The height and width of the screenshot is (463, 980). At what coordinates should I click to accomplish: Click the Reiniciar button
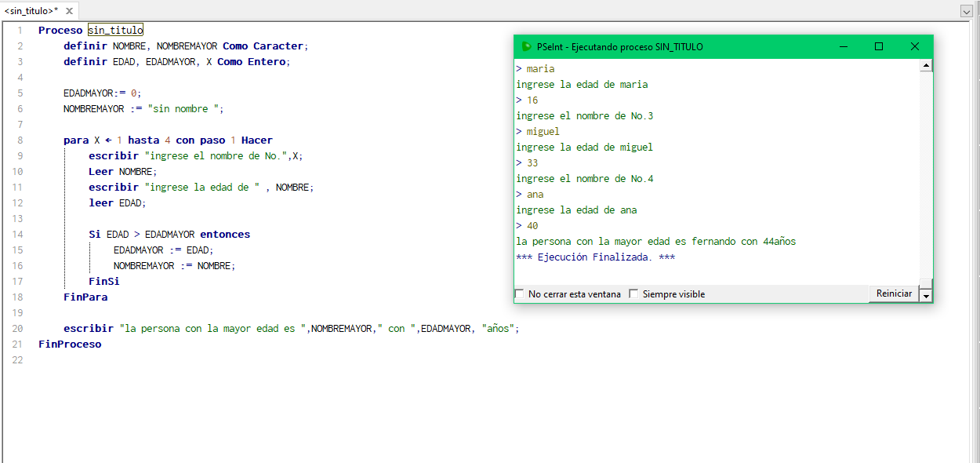click(x=894, y=293)
